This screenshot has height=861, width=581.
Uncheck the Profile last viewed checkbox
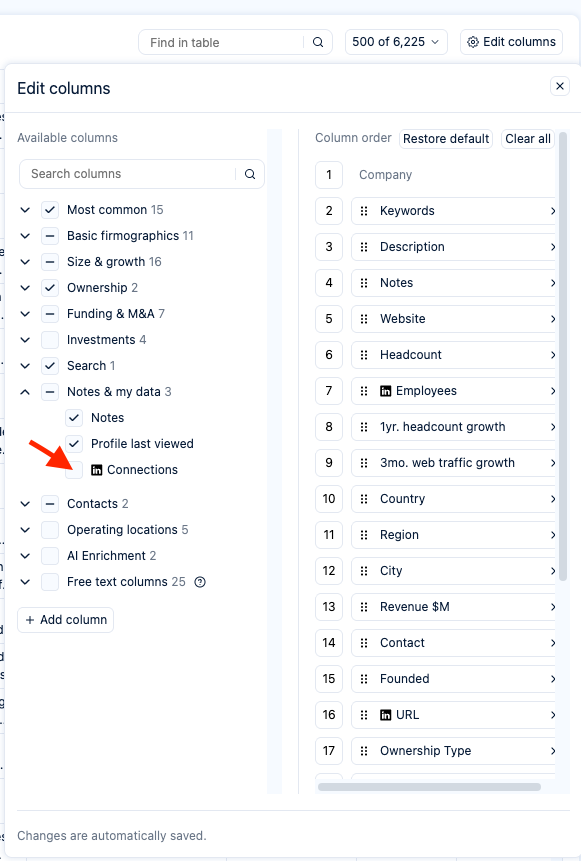coord(74,444)
